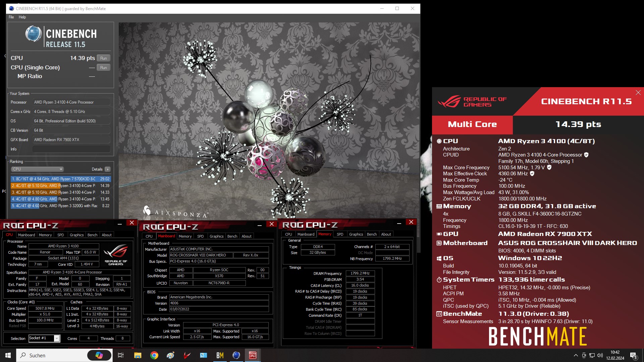This screenshot has height=362, width=644.
Task: Click the Core VID value 1.494 V
Action: coord(87,264)
